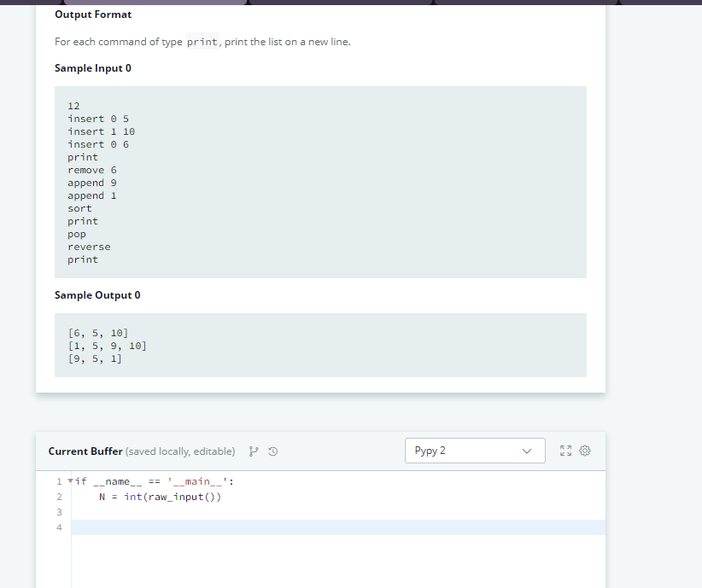Open the Pypy 2 language dropdown

point(475,451)
